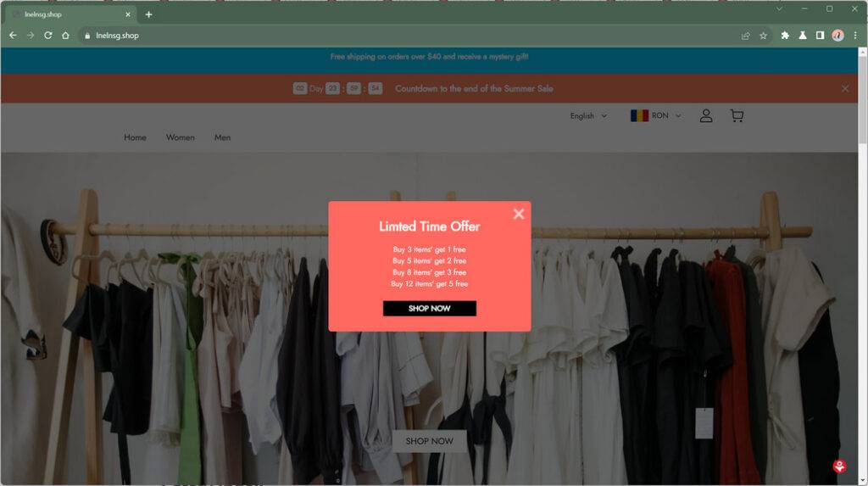Dismiss the Summer Sale countdown banner

[x=845, y=89]
